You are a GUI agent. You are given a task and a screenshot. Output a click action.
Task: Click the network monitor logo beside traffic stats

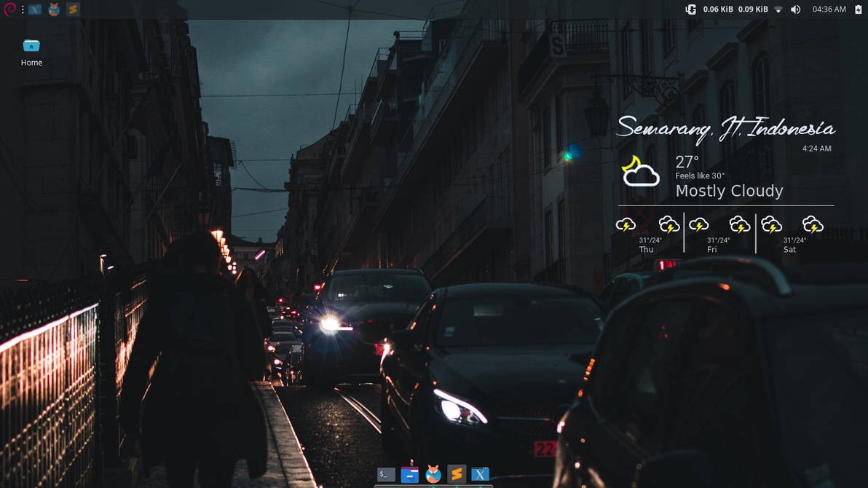pos(690,9)
